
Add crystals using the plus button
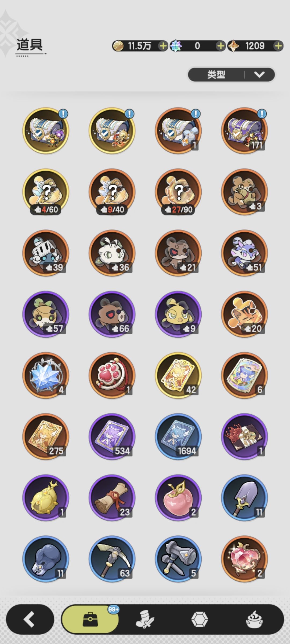[x=220, y=46]
